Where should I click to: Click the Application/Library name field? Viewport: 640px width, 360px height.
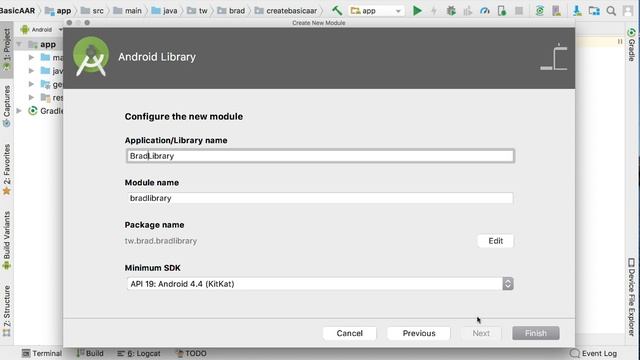click(320, 156)
